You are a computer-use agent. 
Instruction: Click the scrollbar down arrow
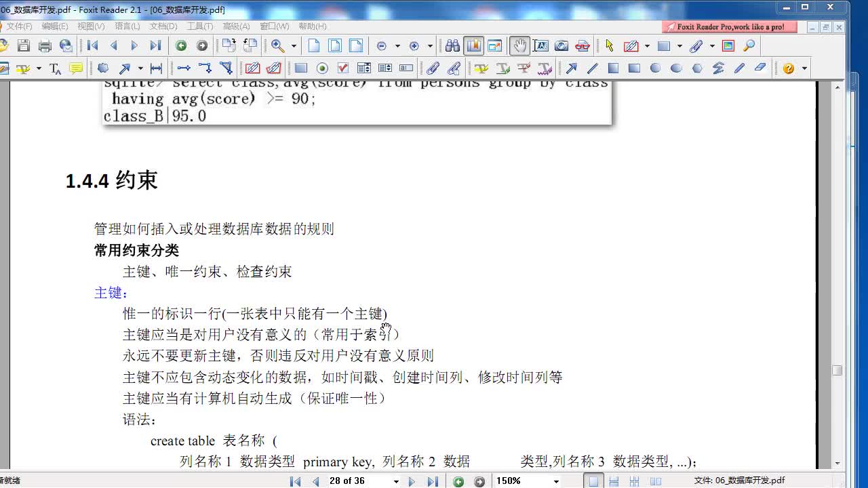pyautogui.click(x=837, y=463)
